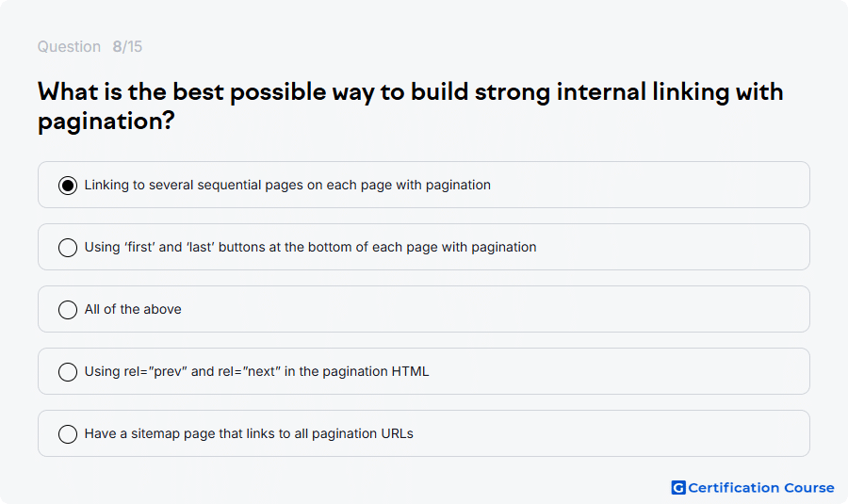Image resolution: width=848 pixels, height=504 pixels.
Task: Select radio circle for rel="prev" and rel="next" option
Action: pos(68,372)
